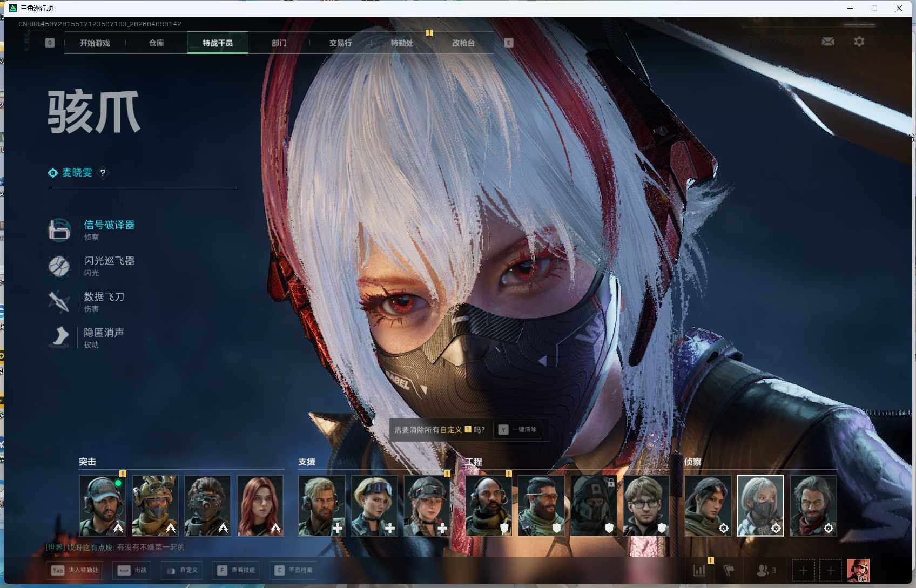
Task: Switch to the 仓库 tab
Action: coord(157,43)
